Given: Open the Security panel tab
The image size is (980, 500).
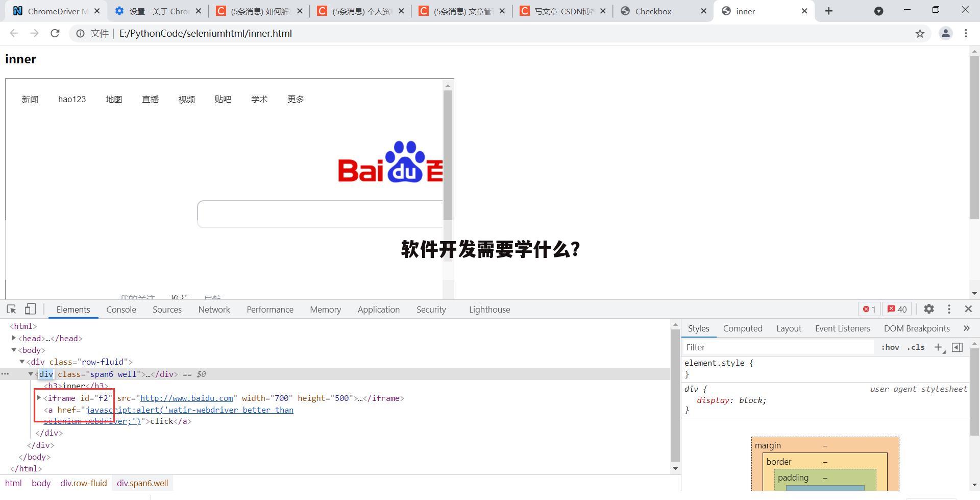Looking at the screenshot, I should pyautogui.click(x=431, y=309).
